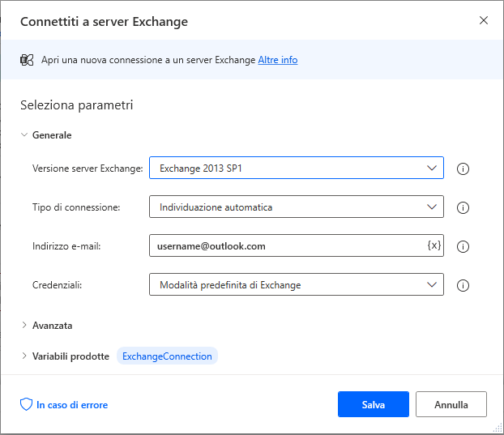Viewport: 504px width, 435px height.
Task: Open the Altre info link
Action: point(278,60)
